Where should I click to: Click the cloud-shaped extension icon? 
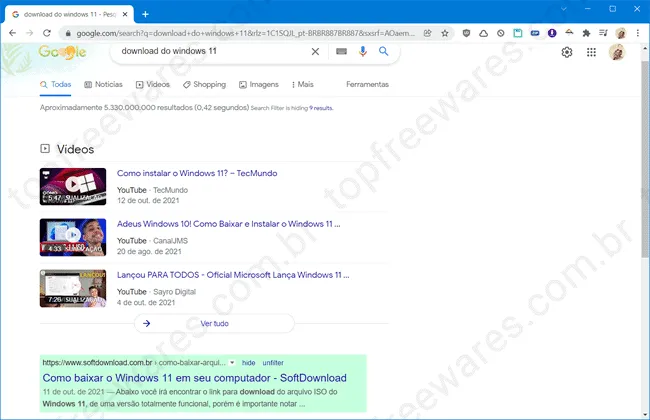(x=483, y=33)
